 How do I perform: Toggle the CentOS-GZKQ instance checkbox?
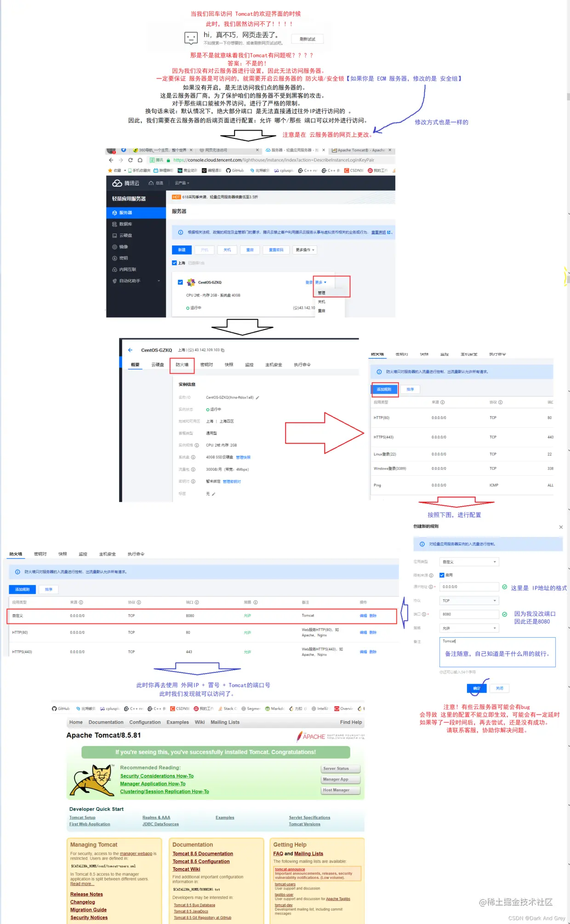click(180, 282)
